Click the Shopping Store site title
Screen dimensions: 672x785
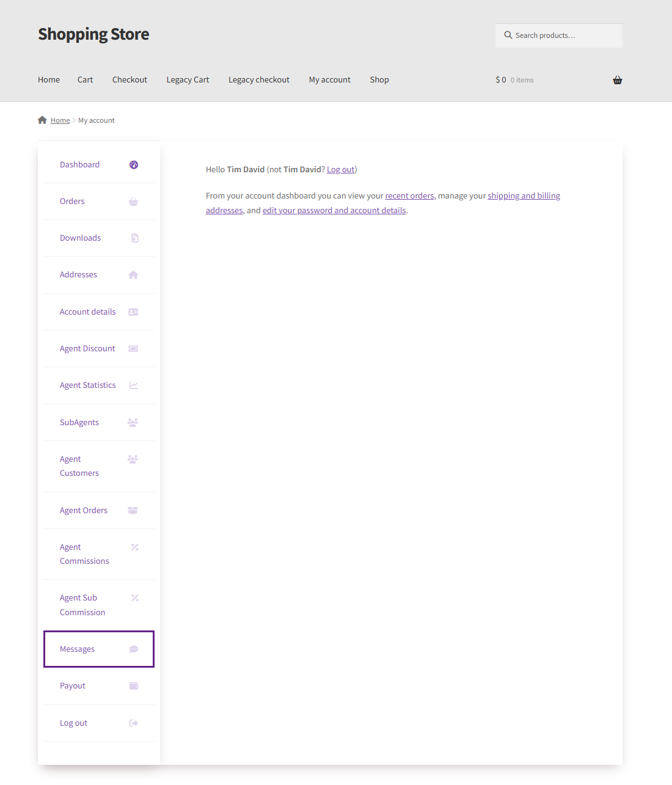[x=93, y=34]
